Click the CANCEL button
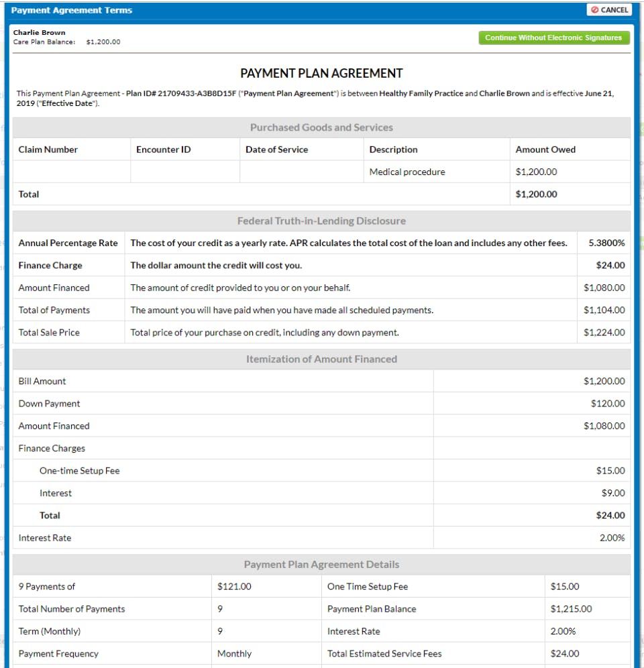Viewport: 644px width, 668px height. pyautogui.click(x=610, y=10)
